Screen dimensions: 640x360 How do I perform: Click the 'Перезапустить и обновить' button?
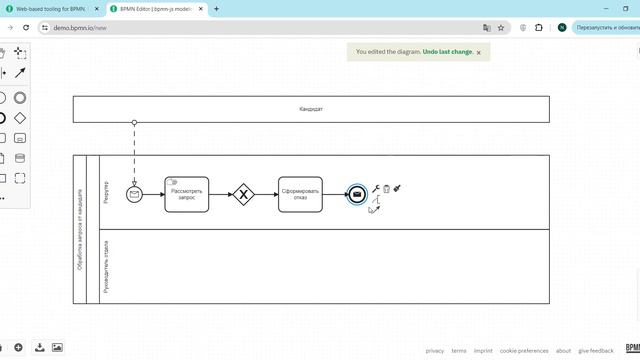[606, 28]
